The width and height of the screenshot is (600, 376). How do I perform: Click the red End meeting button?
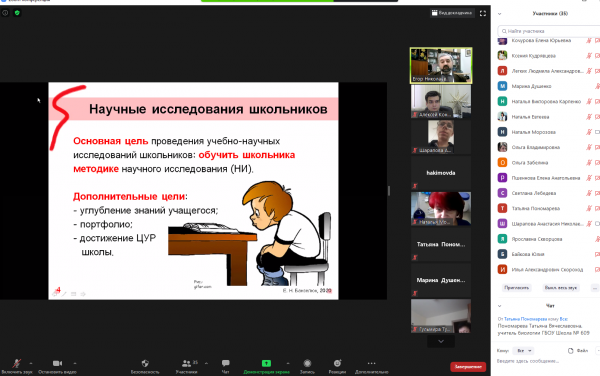coord(468,366)
